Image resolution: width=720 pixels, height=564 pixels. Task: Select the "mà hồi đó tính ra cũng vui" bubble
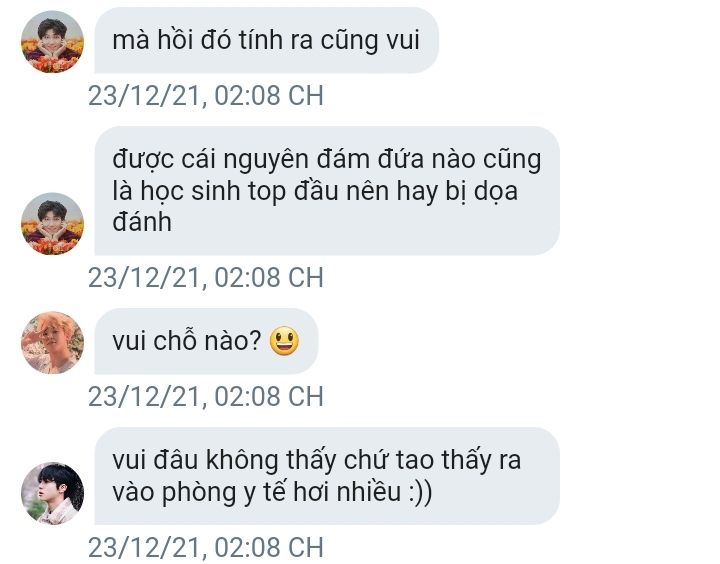tap(266, 40)
